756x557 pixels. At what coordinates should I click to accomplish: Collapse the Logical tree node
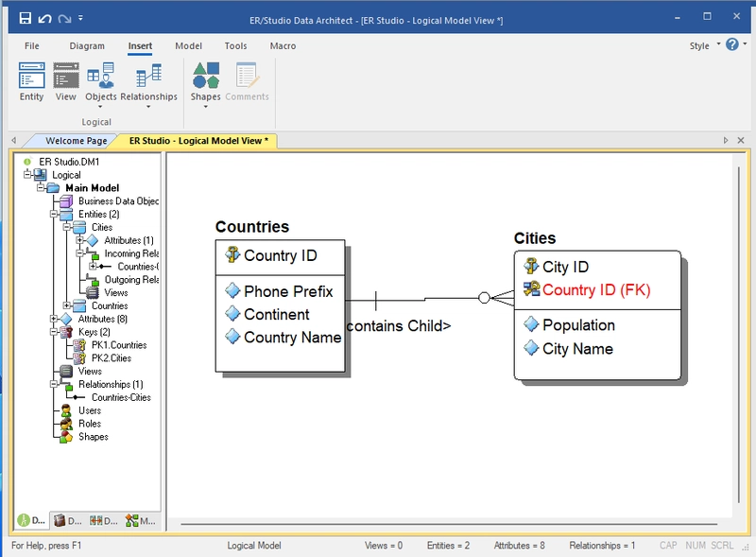27,174
